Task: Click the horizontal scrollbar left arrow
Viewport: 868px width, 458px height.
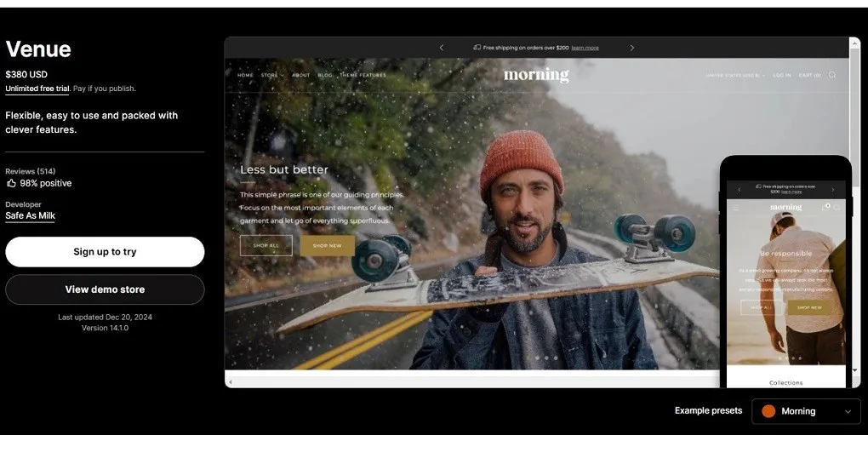Action: point(231,382)
